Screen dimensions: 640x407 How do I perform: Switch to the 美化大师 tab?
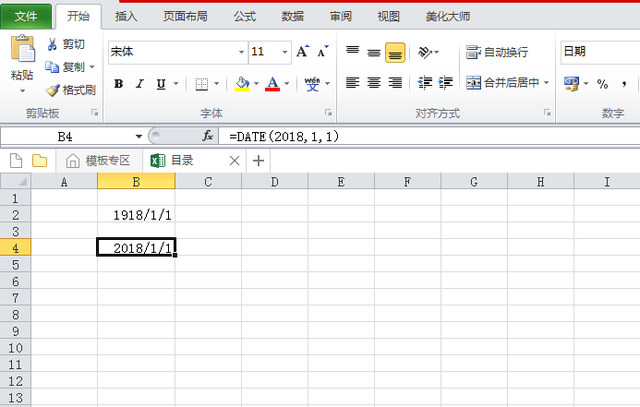click(x=448, y=16)
